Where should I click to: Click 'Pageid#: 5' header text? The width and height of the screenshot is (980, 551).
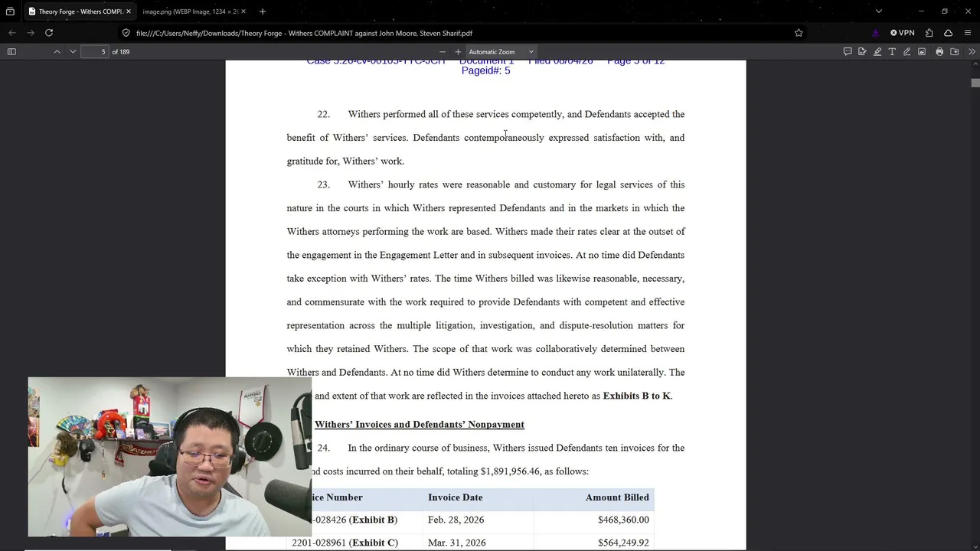pyautogui.click(x=485, y=70)
